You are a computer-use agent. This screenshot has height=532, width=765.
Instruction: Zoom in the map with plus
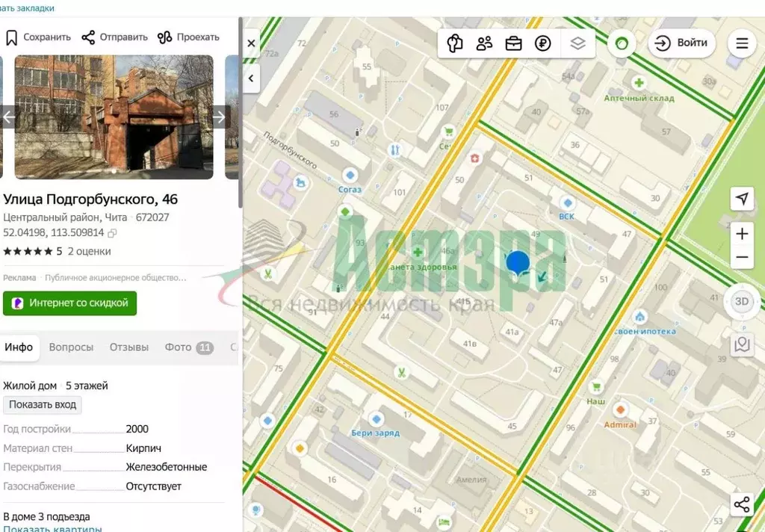[742, 234]
